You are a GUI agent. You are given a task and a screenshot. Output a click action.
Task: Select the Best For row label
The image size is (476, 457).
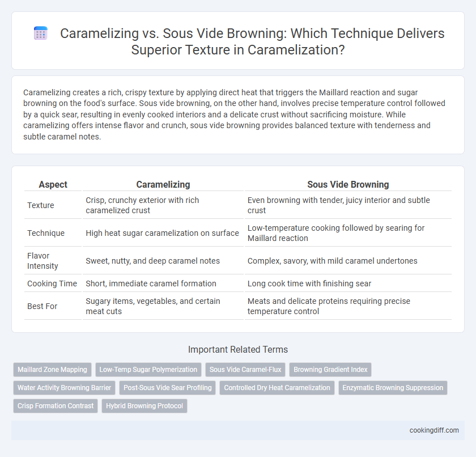click(42, 306)
